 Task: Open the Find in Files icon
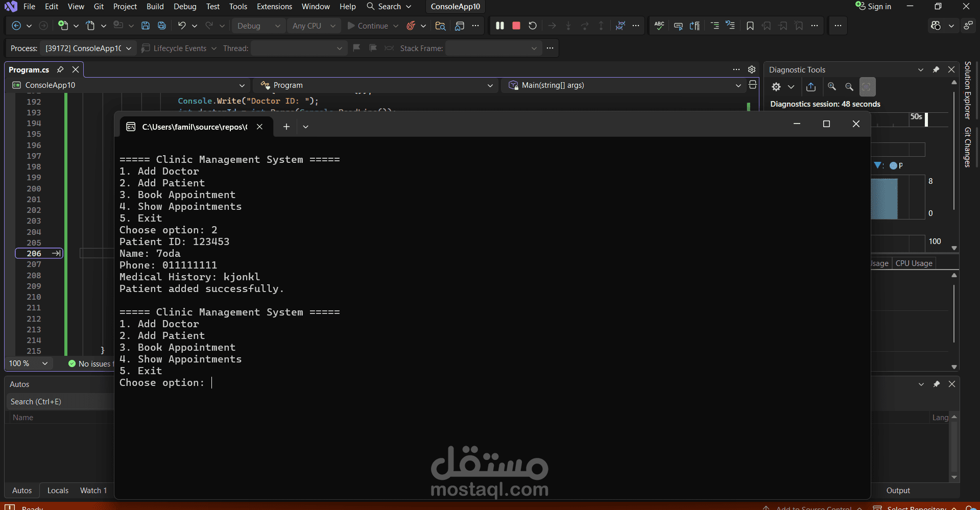tap(440, 26)
